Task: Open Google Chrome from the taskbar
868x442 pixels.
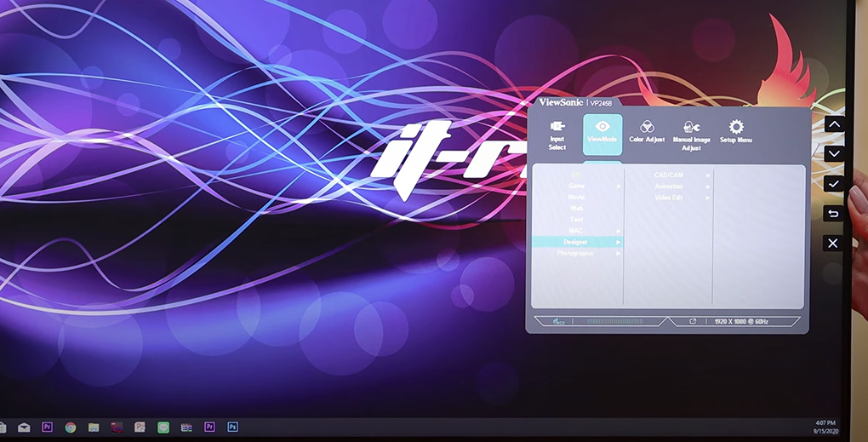Action: coord(71,427)
